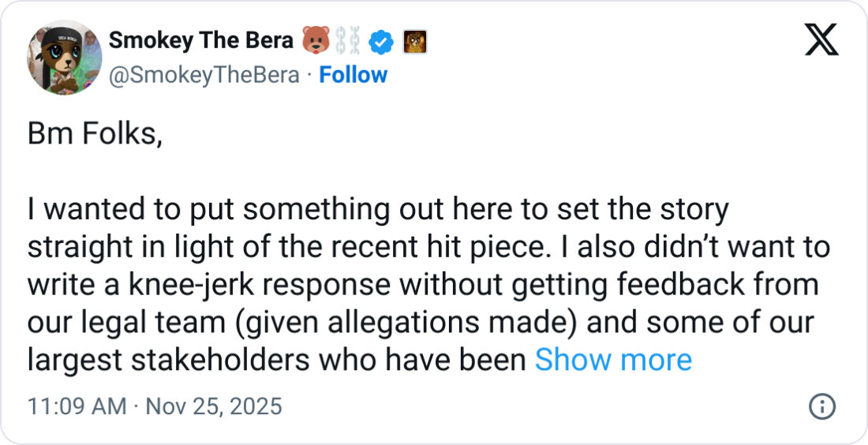868x445 pixels.
Task: Click the line starting 'I wanted to put'
Action: coord(377,211)
